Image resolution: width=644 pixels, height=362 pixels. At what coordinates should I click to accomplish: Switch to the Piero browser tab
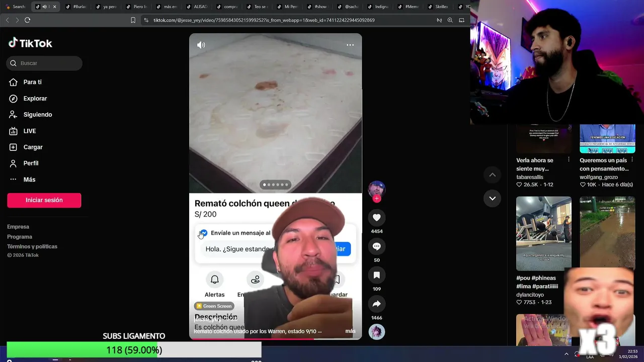[136, 7]
